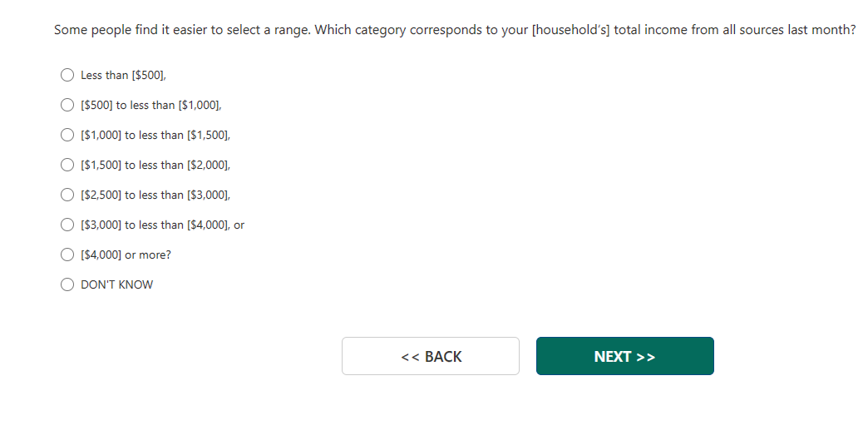Click the '[$3,000] to less than [$4,000], or' text
Screen dimensions: 868x445
click(162, 225)
